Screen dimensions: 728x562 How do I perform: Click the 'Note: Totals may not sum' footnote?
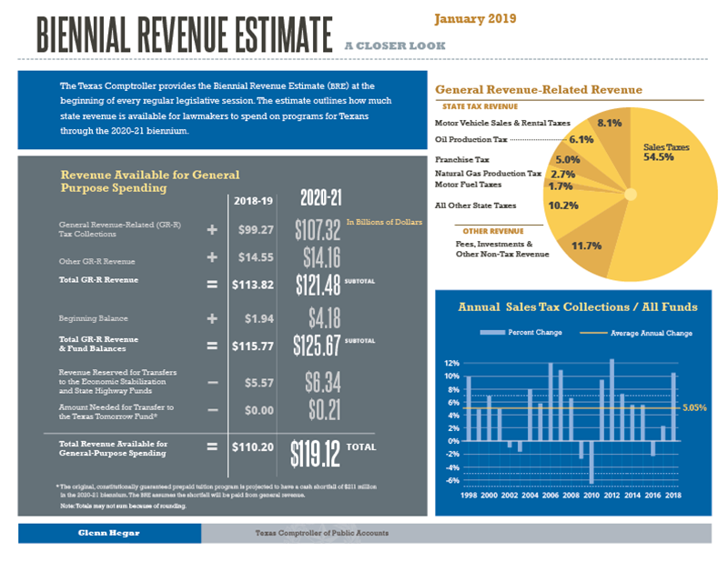pyautogui.click(x=123, y=506)
